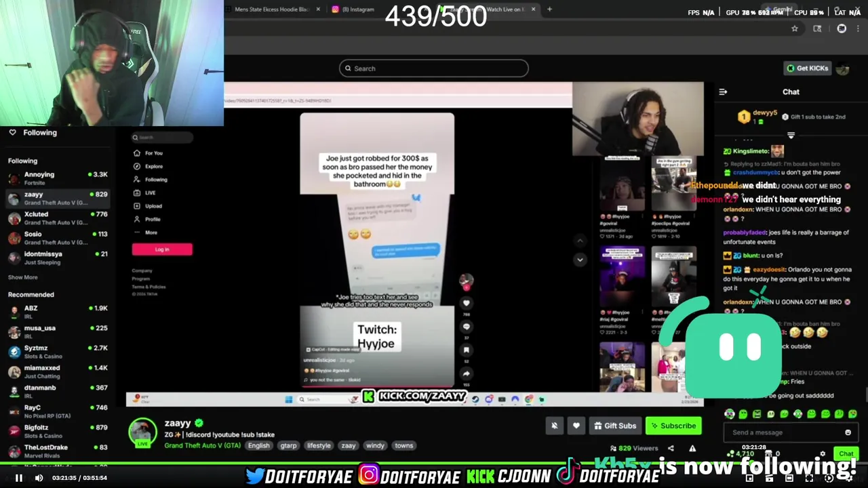868x488 pixels.
Task: Toggle stream notification bell for zaayy
Action: click(554, 426)
